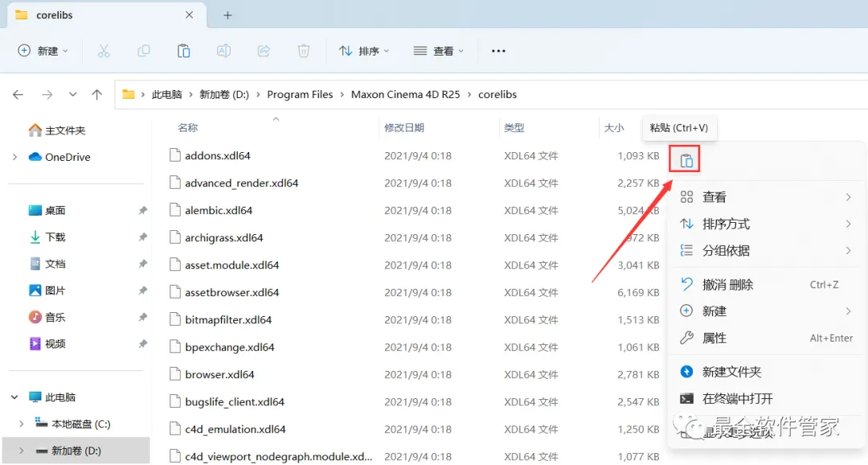
Task: Click Program Files in address breadcrumb
Action: point(300,95)
